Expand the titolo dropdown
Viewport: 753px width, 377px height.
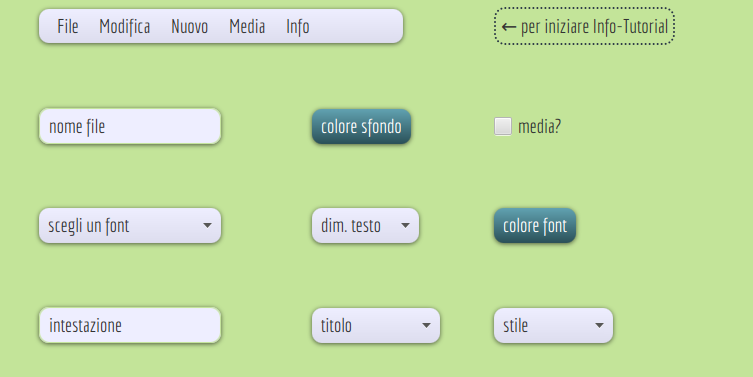(x=376, y=326)
